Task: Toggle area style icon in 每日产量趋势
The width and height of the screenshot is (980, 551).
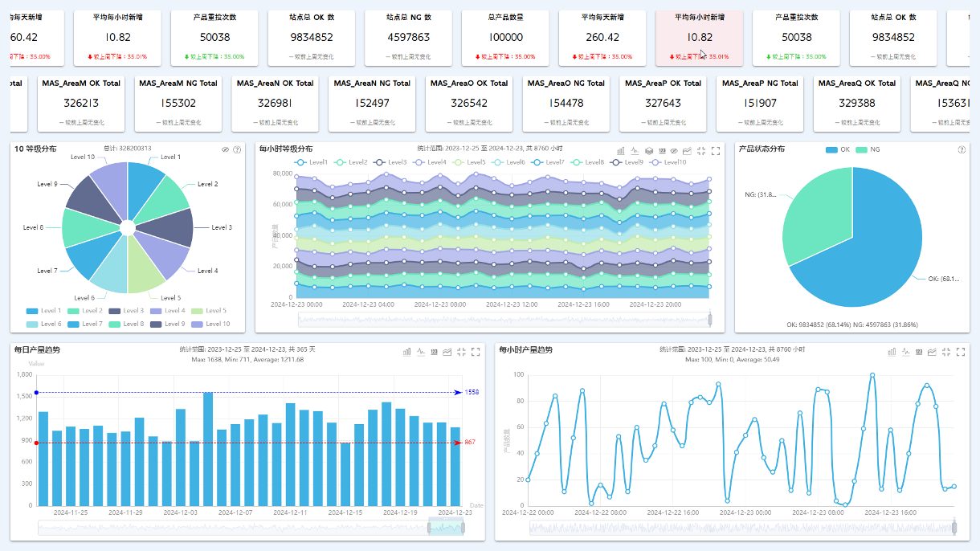Action: tap(447, 351)
